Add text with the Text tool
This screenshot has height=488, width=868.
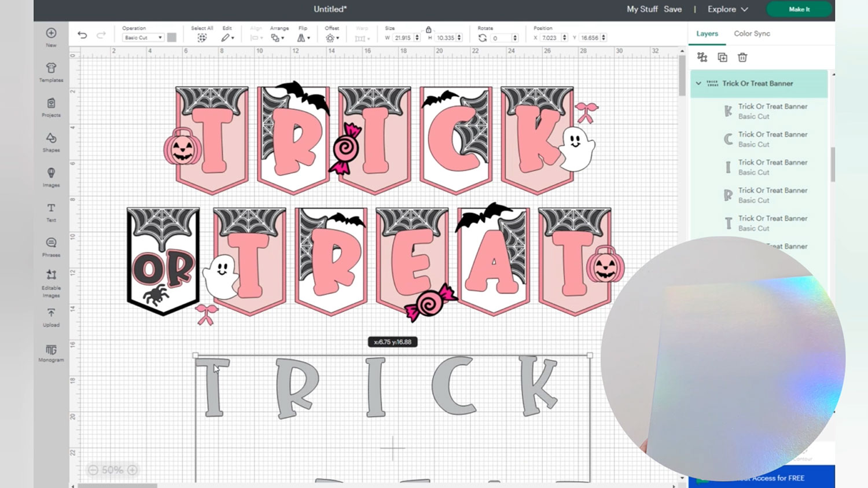click(x=51, y=211)
